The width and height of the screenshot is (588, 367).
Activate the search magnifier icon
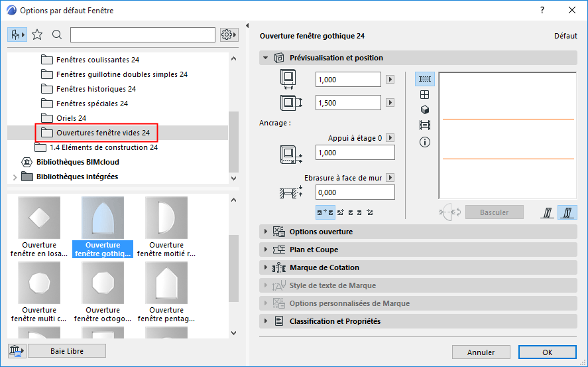[57, 35]
